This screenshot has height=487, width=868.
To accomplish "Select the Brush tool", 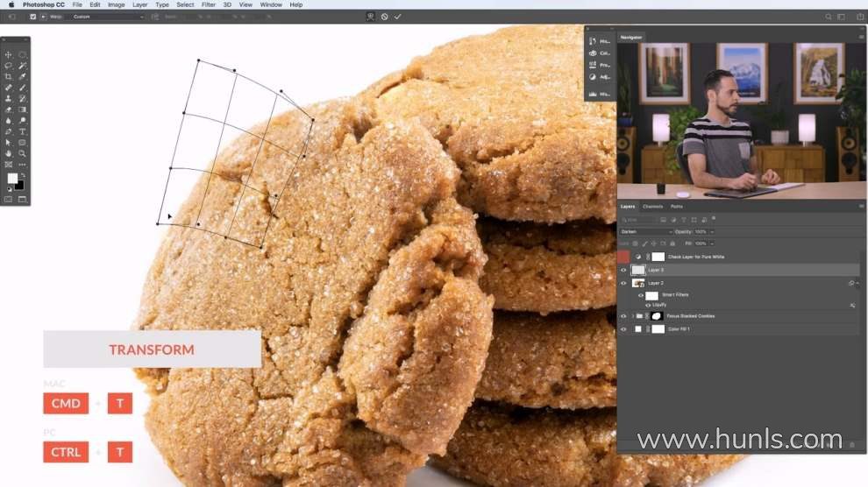I will (x=22, y=88).
